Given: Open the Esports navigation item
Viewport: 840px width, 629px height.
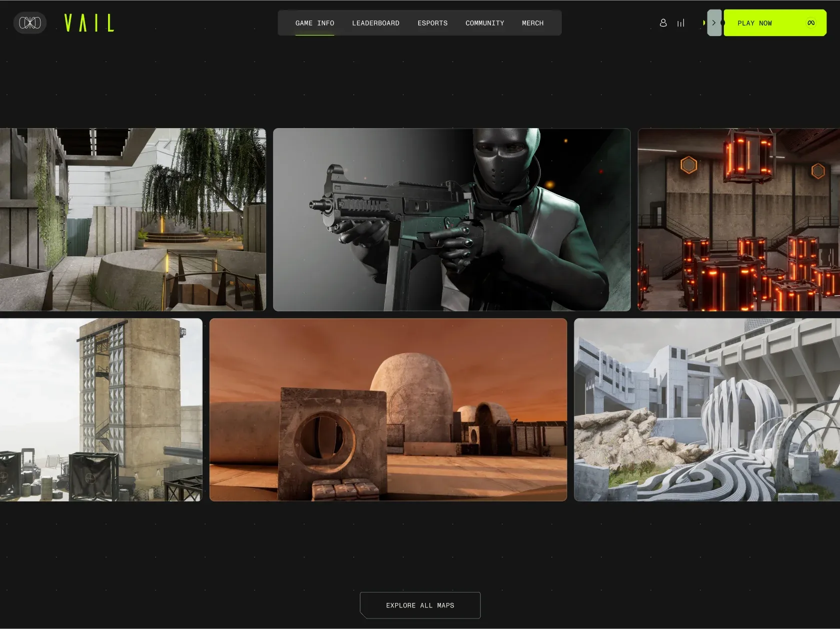Looking at the screenshot, I should click(432, 23).
